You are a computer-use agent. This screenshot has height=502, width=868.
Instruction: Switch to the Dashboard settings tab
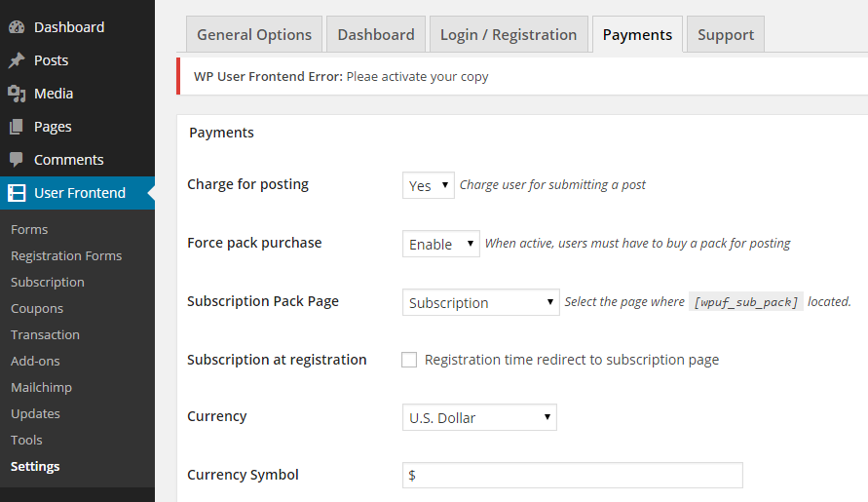click(376, 34)
